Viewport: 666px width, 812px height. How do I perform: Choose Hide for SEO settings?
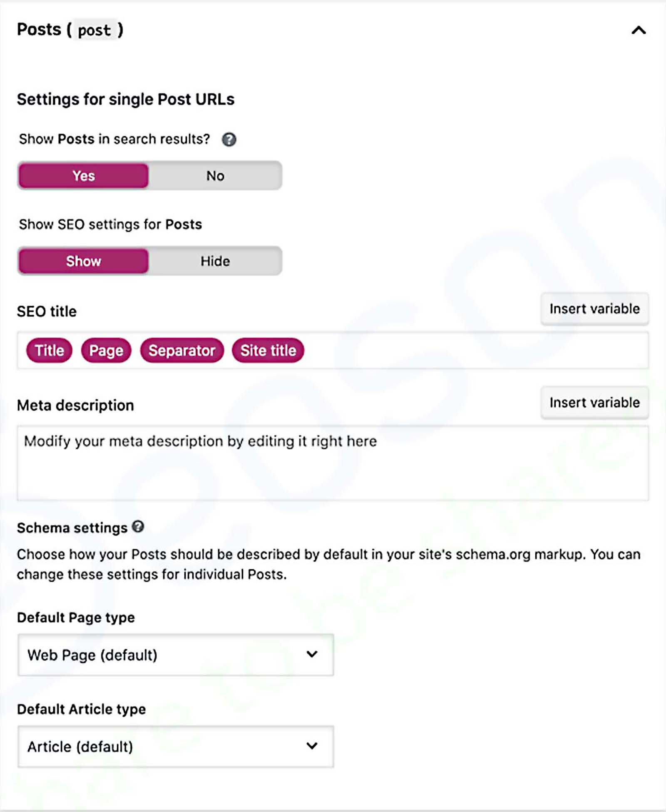tap(215, 261)
